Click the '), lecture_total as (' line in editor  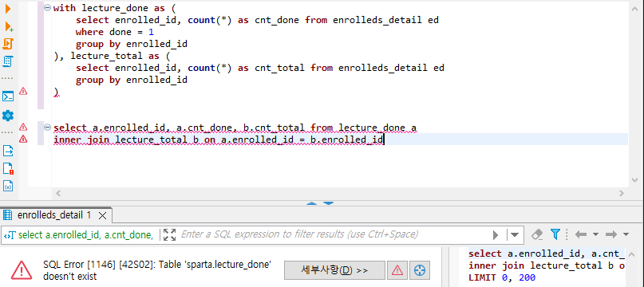(x=112, y=56)
